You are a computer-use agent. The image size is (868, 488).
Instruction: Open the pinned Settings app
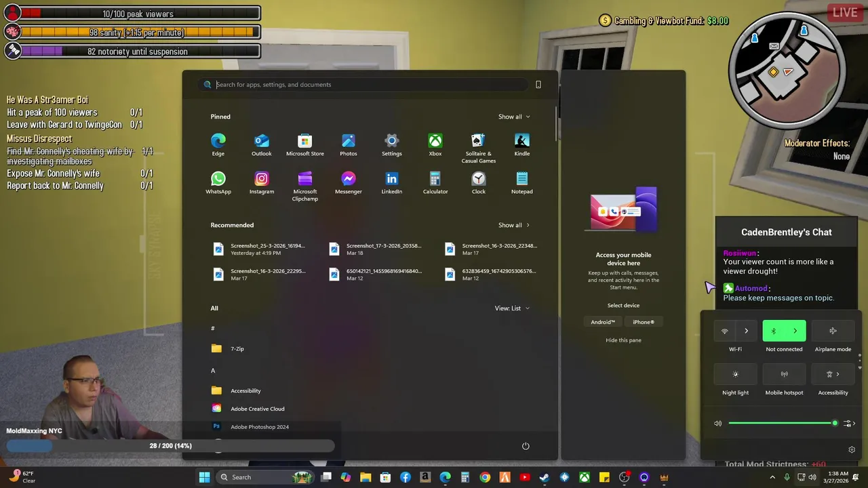pyautogui.click(x=391, y=145)
